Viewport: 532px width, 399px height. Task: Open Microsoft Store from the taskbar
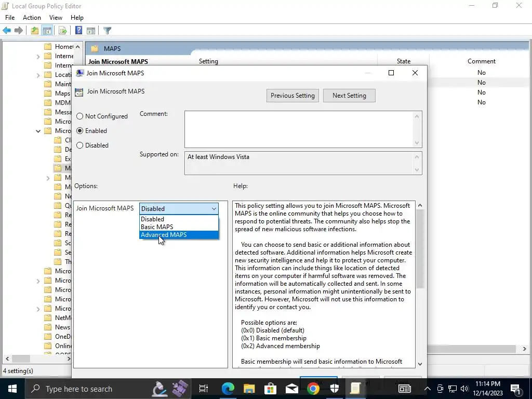tap(270, 389)
